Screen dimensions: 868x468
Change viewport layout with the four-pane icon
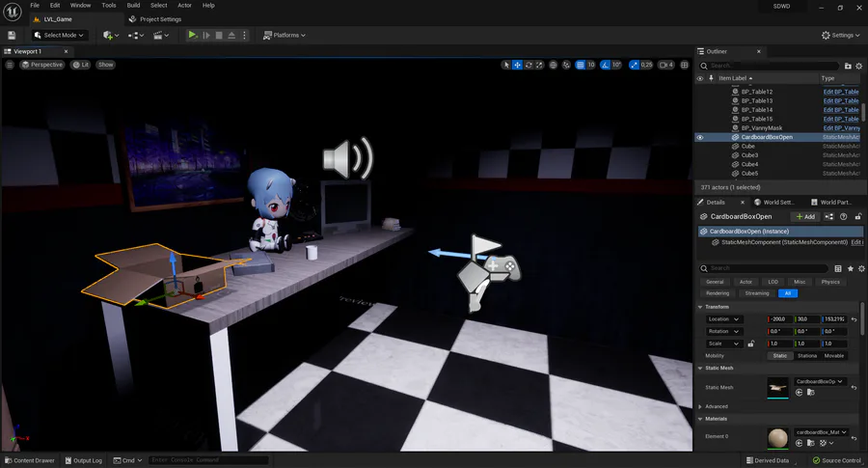[685, 65]
